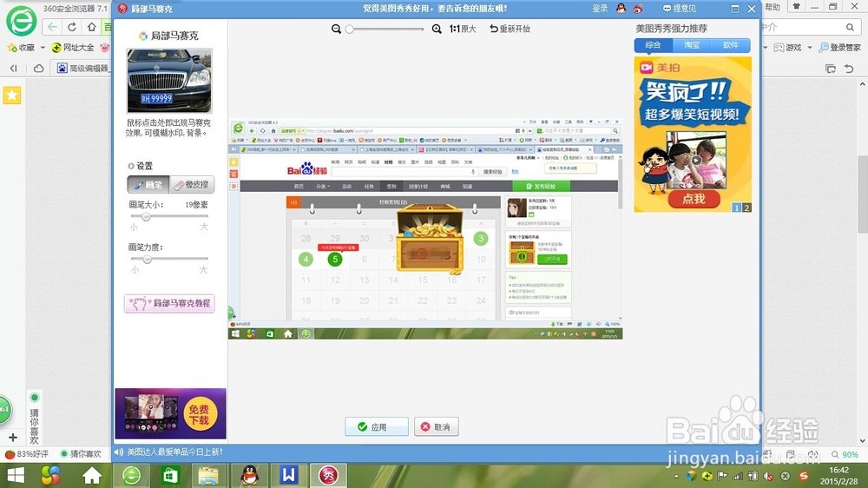This screenshot has width=868, height=488.
Task: Click the browser tab list icon
Action: point(831,68)
